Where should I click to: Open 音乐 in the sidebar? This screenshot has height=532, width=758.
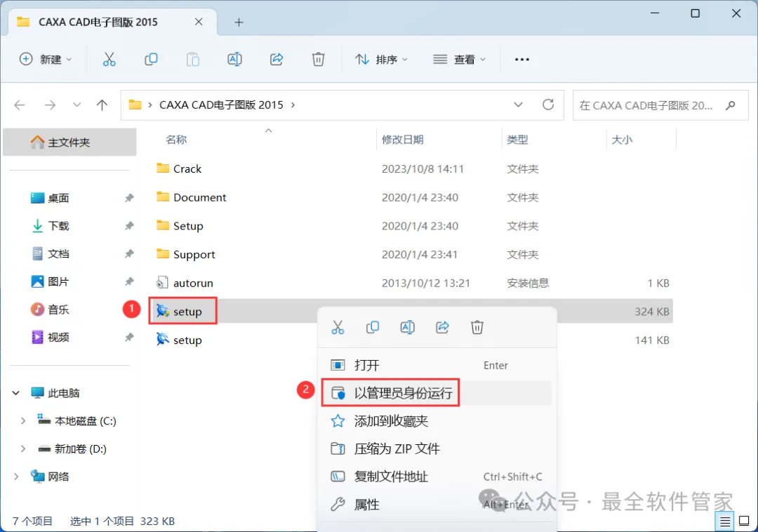[58, 310]
